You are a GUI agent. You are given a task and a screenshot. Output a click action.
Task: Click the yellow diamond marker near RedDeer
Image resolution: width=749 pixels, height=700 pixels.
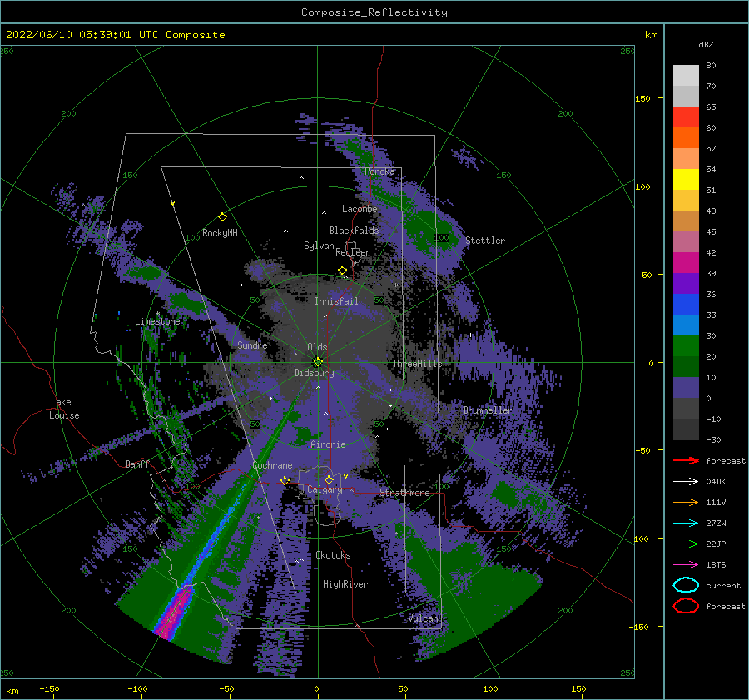point(343,271)
